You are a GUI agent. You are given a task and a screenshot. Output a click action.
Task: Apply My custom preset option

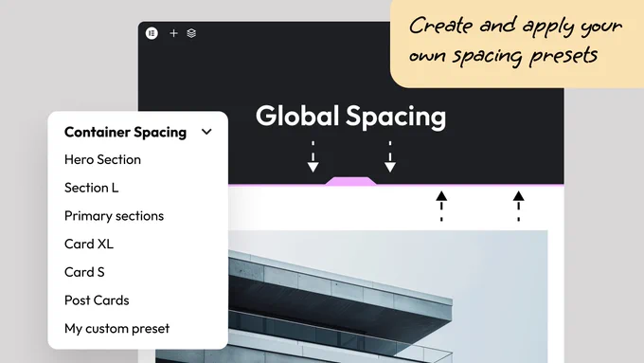117,329
